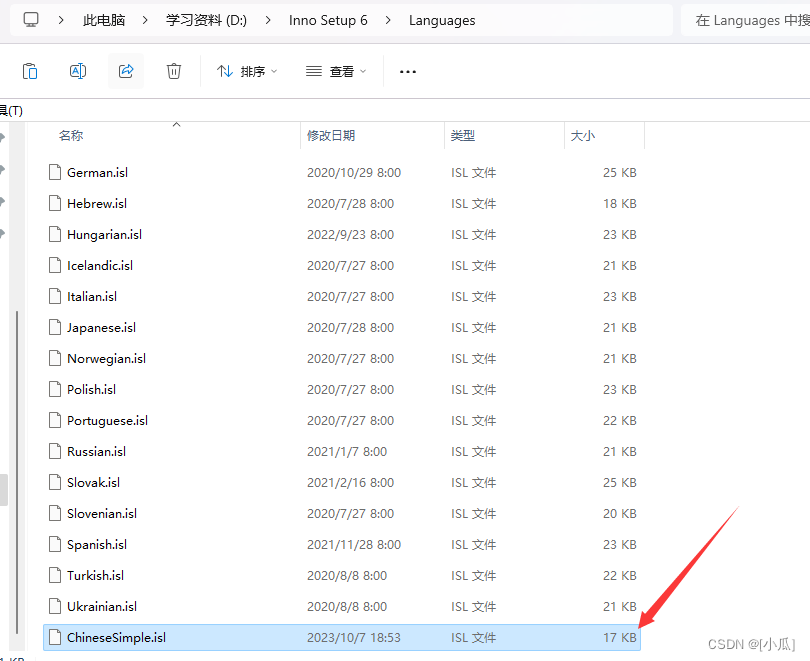Open the 查看 view dropdown
This screenshot has height=661, width=810.
336,71
